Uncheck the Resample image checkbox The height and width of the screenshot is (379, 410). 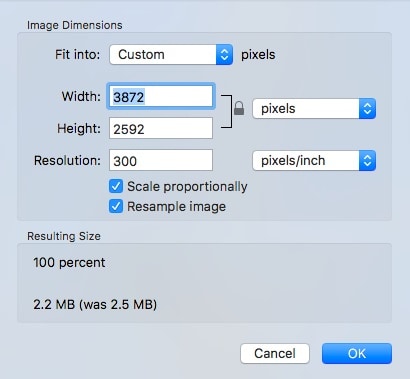click(x=116, y=206)
